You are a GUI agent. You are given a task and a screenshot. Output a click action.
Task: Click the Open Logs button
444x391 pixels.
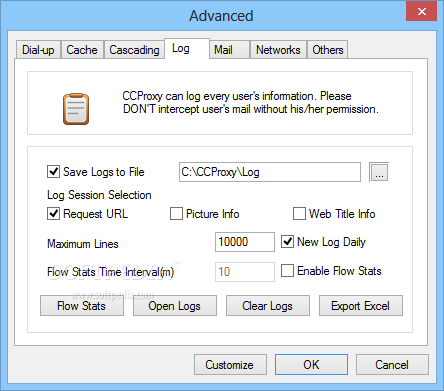click(175, 306)
